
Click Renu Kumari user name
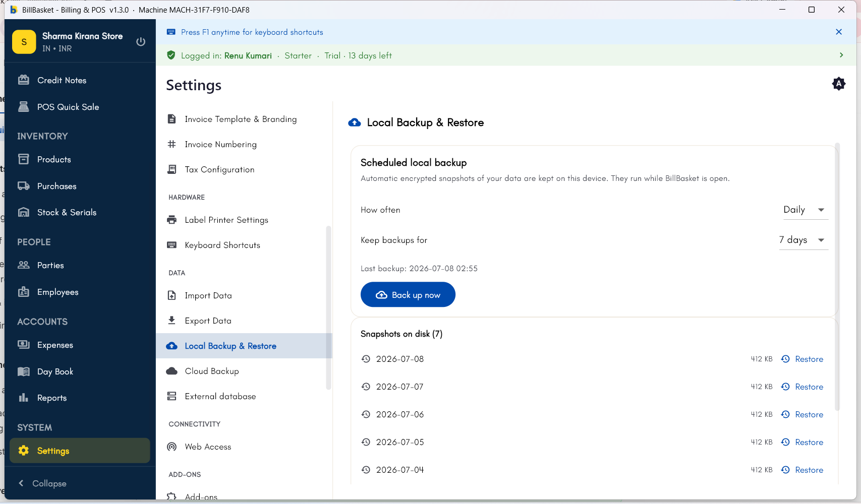pos(248,55)
